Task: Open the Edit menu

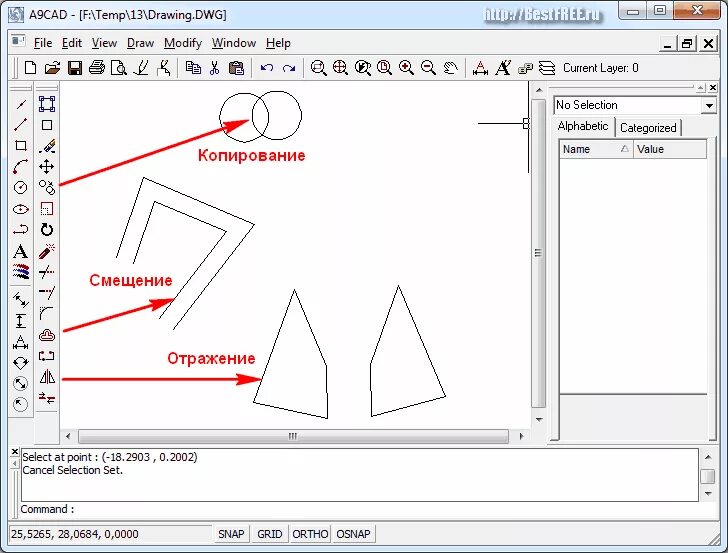Action: pyautogui.click(x=72, y=43)
